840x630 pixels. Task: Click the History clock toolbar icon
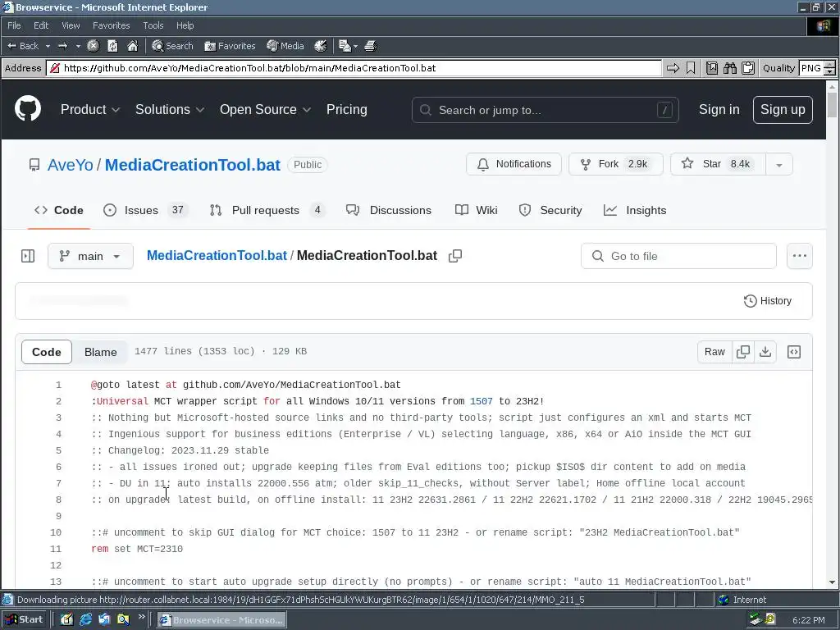(321, 46)
